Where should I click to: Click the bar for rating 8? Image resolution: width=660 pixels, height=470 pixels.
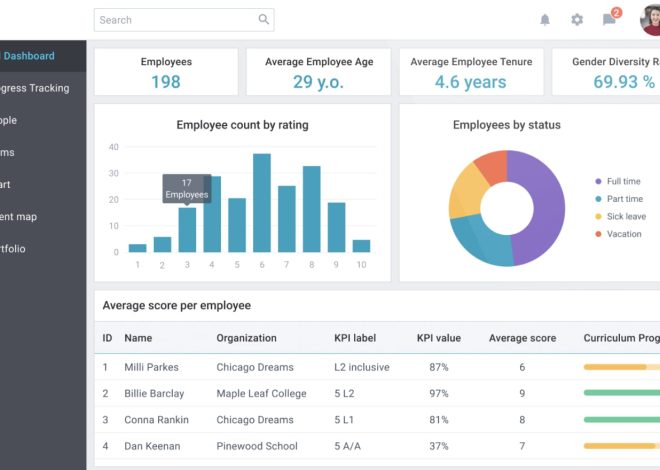[311, 209]
